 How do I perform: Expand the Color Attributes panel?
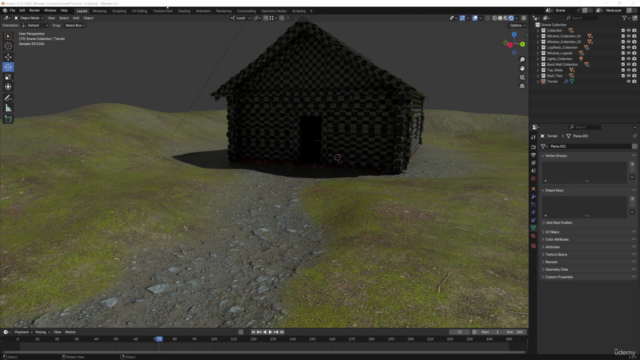click(x=556, y=240)
